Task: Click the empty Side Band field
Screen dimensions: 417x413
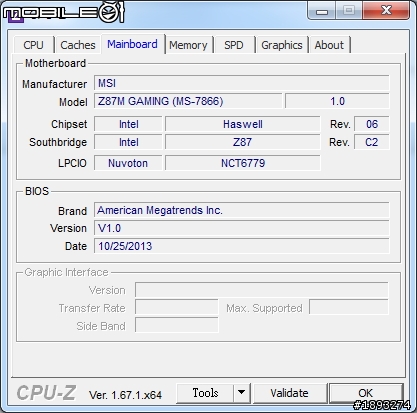Action: [177, 325]
